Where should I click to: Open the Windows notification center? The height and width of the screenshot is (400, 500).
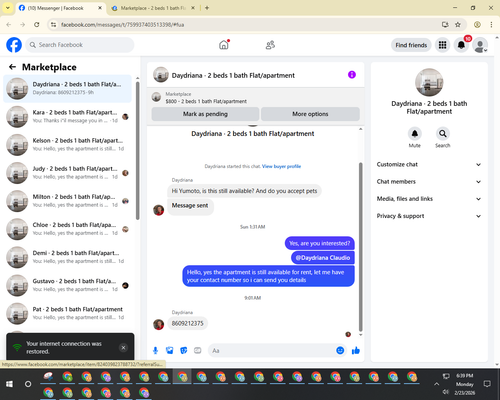(487, 384)
